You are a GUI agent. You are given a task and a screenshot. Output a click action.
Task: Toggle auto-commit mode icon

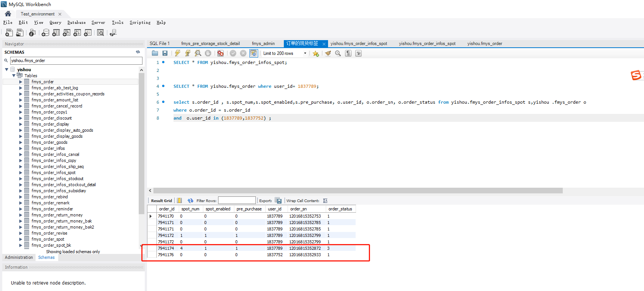pyautogui.click(x=254, y=53)
